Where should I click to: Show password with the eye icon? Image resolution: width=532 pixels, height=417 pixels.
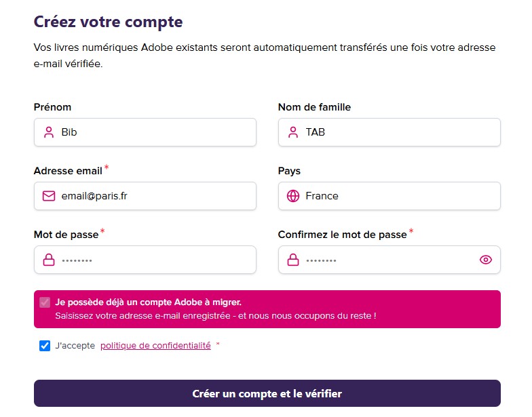coord(486,260)
